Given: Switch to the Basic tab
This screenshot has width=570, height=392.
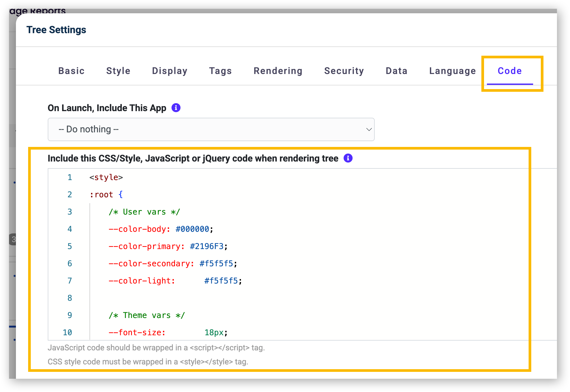Looking at the screenshot, I should (x=71, y=71).
